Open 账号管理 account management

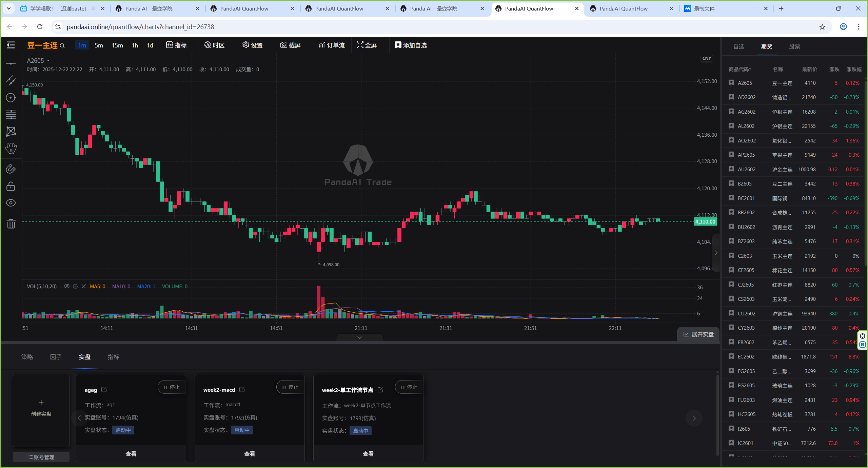coord(41,457)
